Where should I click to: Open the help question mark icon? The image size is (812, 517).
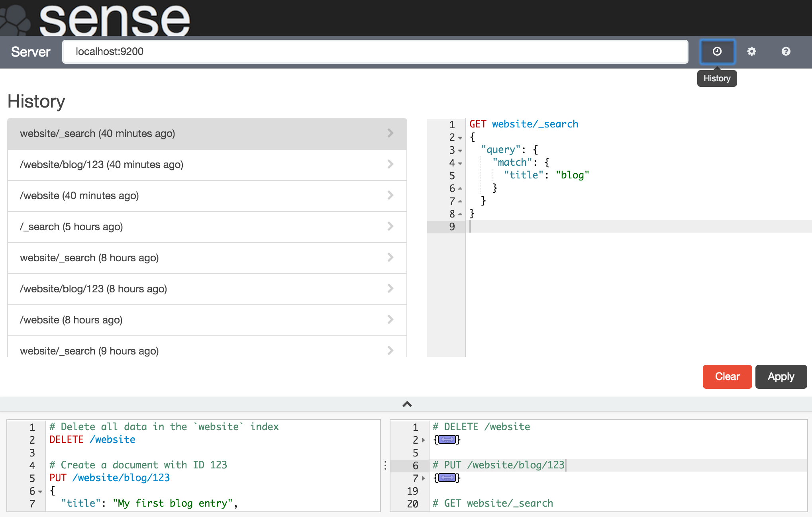click(786, 51)
